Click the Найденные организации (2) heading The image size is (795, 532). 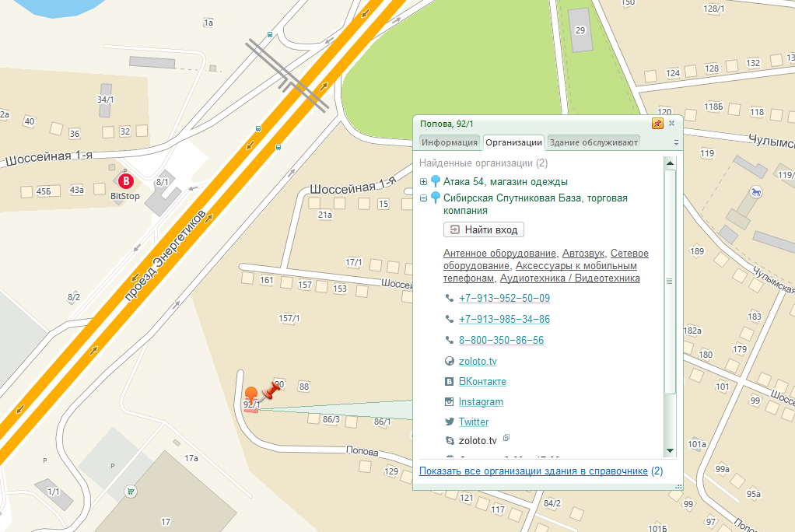(483, 163)
